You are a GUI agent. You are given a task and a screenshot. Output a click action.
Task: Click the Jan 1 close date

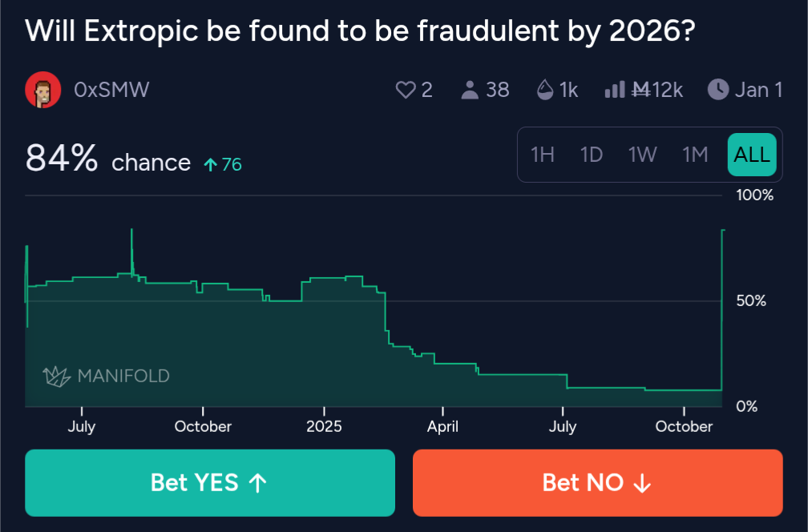758,90
